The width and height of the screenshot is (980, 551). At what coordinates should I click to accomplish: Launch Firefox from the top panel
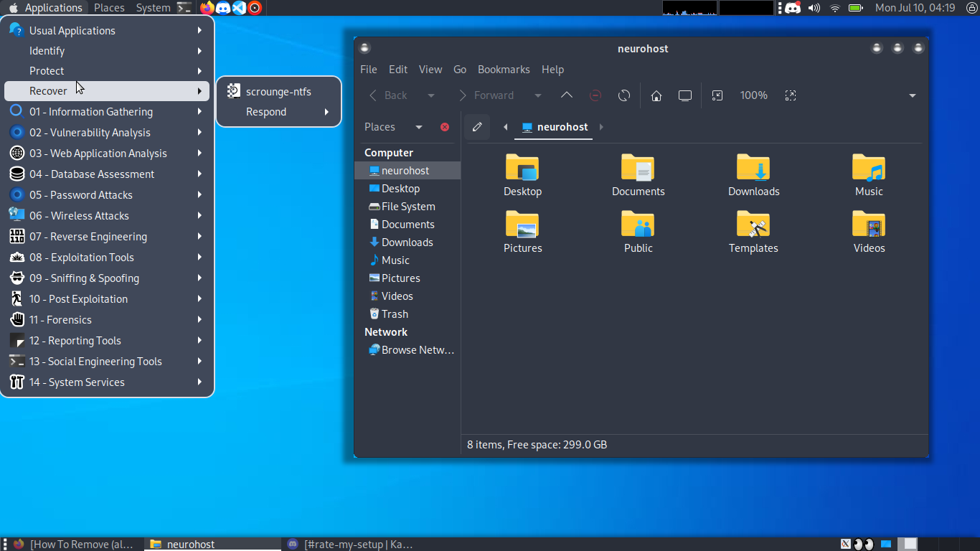[207, 8]
